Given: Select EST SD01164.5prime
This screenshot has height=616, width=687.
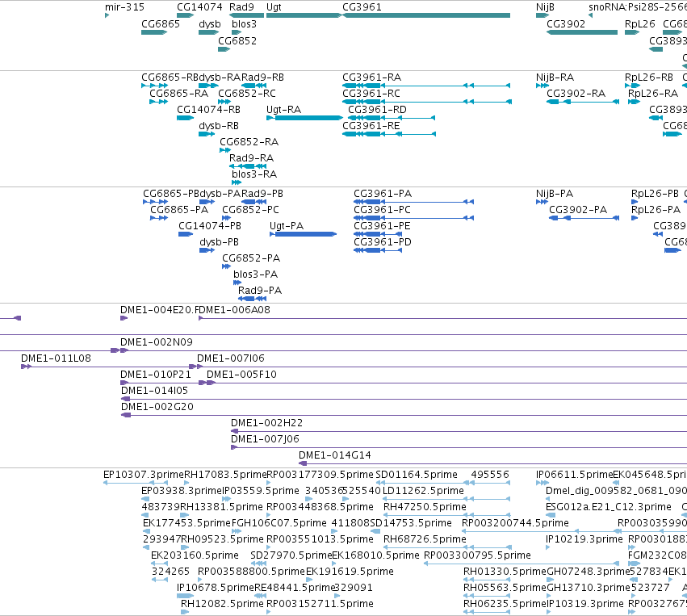Looking at the screenshot, I should 417,475.
